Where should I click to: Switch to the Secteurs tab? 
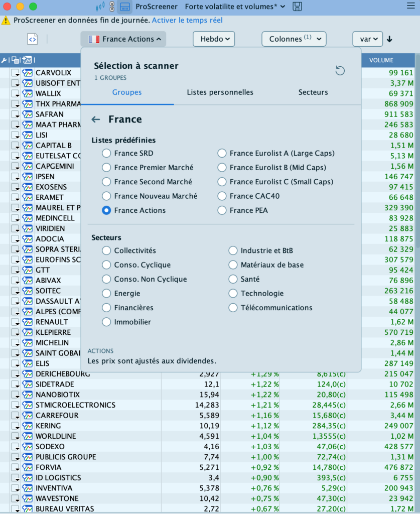coord(313,92)
